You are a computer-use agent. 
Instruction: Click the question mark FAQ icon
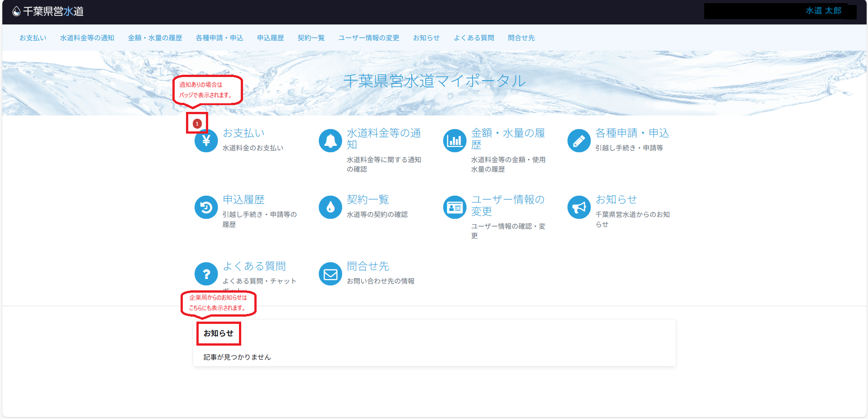point(206,274)
